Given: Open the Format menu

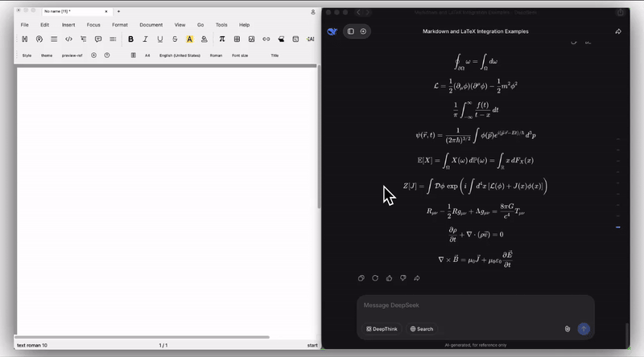Looking at the screenshot, I should (x=119, y=25).
